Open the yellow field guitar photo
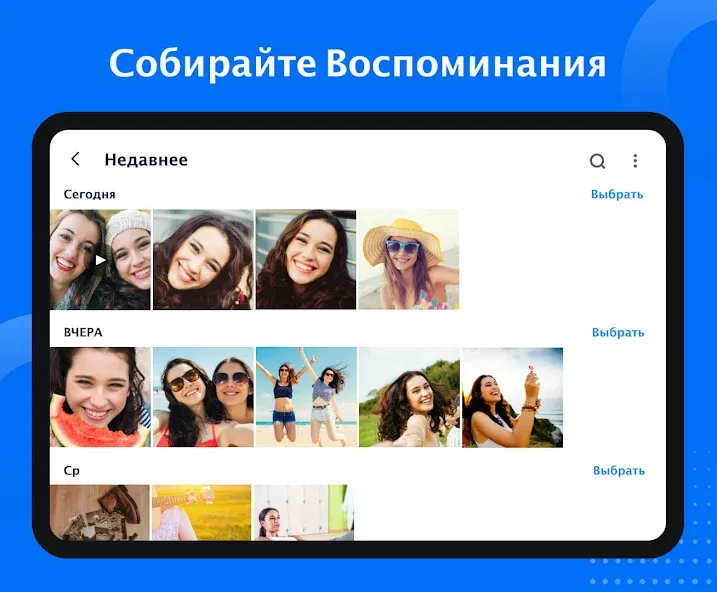The height and width of the screenshot is (592, 717). pos(202,513)
